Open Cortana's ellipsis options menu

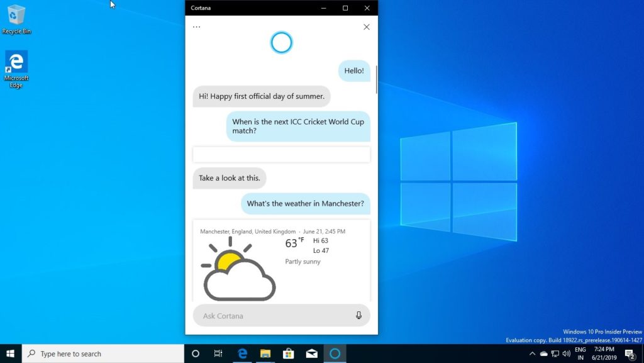pos(196,26)
